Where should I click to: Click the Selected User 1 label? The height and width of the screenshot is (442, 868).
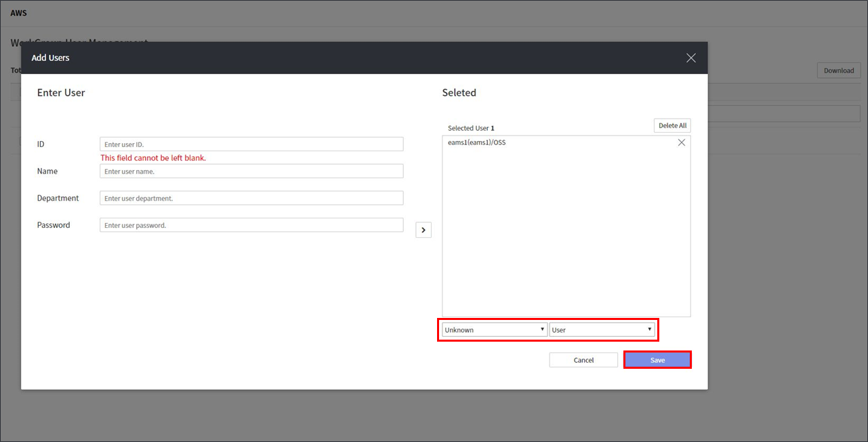click(x=471, y=128)
